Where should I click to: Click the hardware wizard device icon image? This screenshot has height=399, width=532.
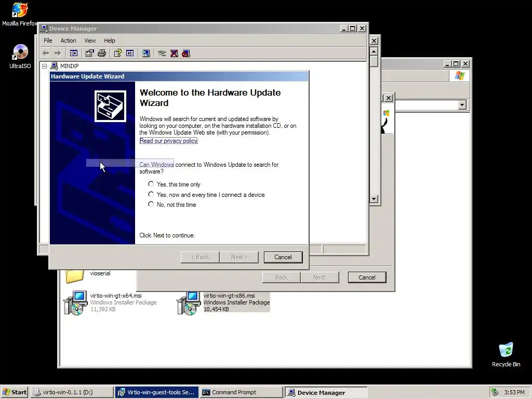coord(110,106)
